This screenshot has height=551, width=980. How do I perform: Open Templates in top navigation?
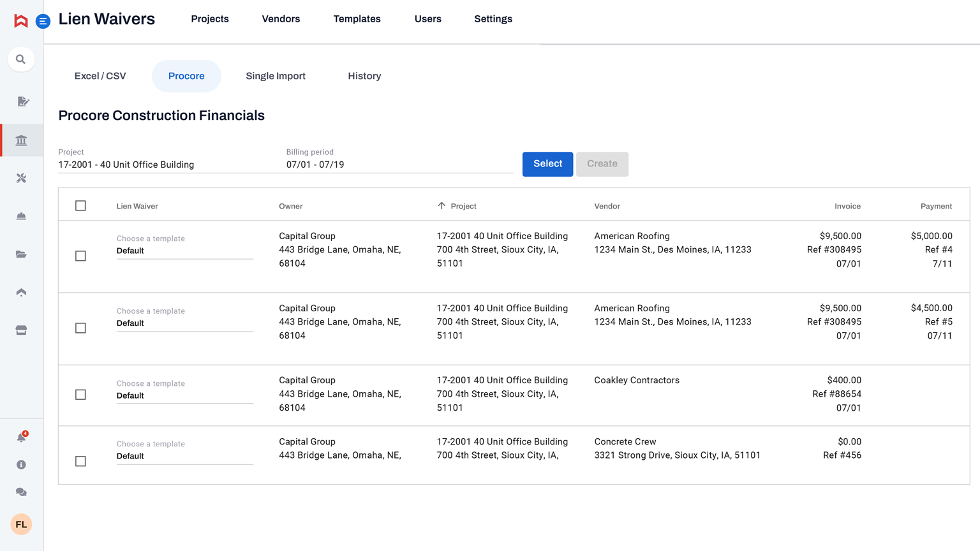[357, 19]
